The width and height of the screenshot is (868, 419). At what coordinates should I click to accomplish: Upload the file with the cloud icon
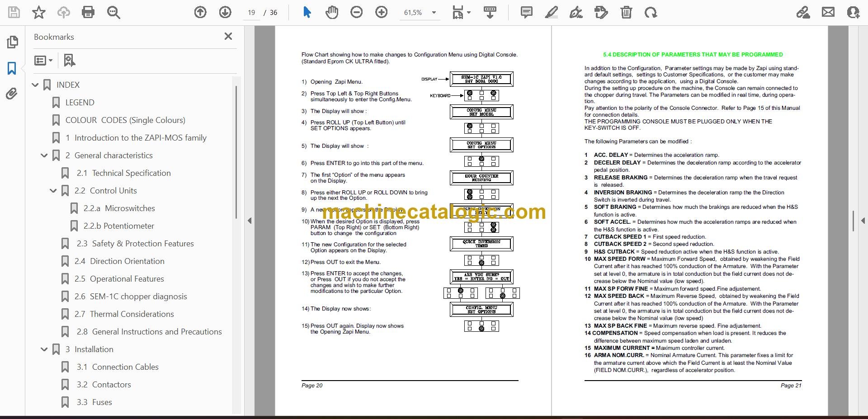pos(63,12)
